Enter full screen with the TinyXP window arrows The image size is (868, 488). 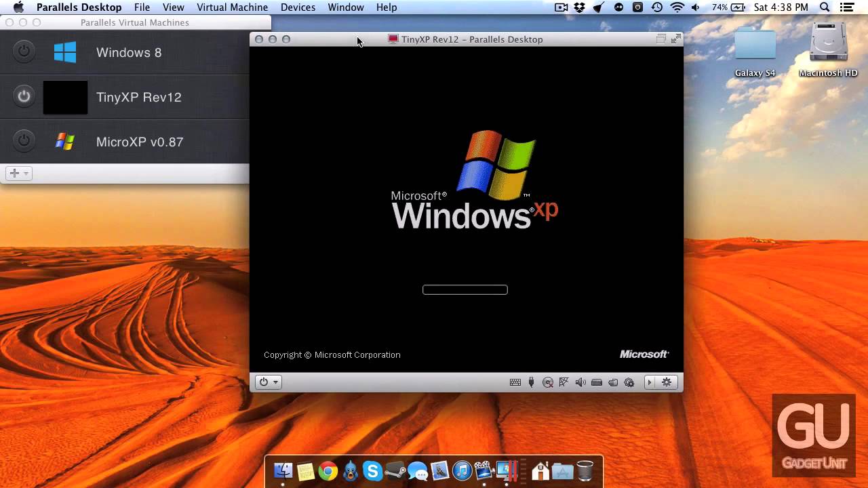(x=675, y=39)
